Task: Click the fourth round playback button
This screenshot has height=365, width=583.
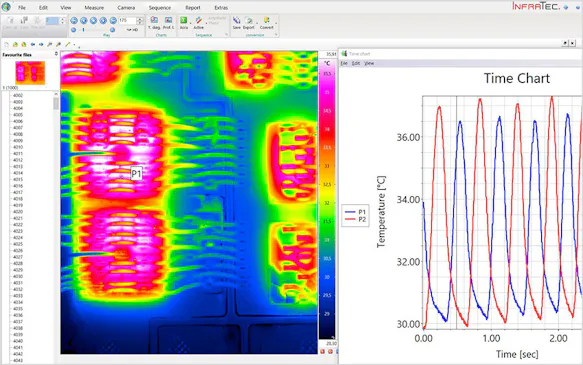Action: (x=103, y=20)
